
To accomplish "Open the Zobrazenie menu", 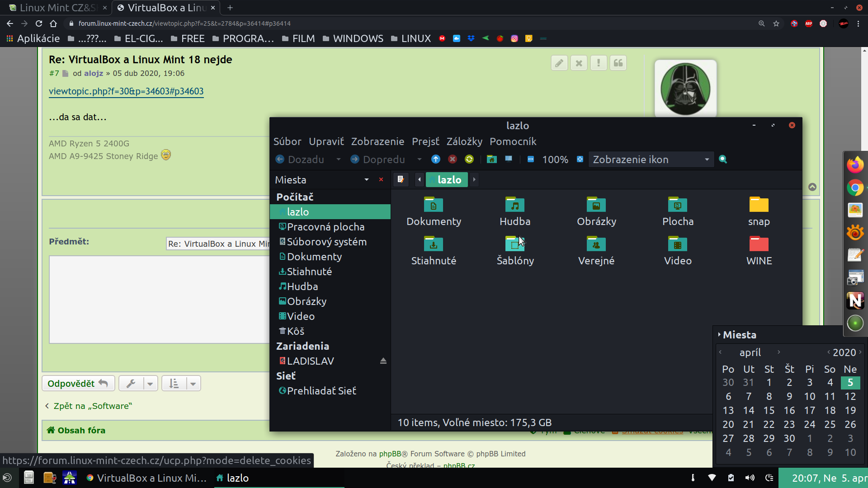I will pyautogui.click(x=377, y=141).
